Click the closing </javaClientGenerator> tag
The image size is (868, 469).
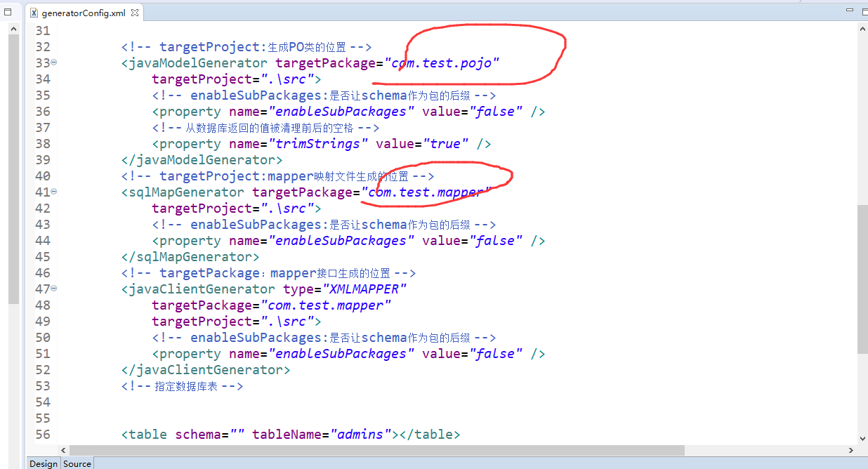(x=206, y=370)
